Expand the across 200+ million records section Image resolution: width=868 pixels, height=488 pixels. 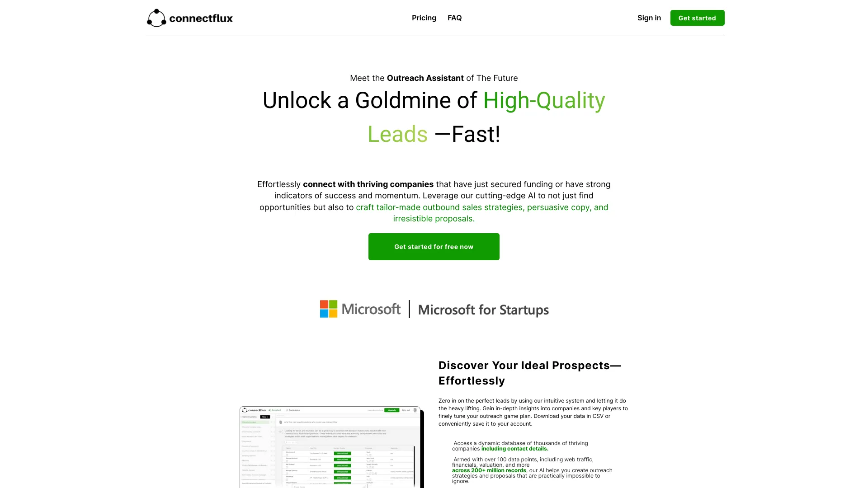point(489,470)
